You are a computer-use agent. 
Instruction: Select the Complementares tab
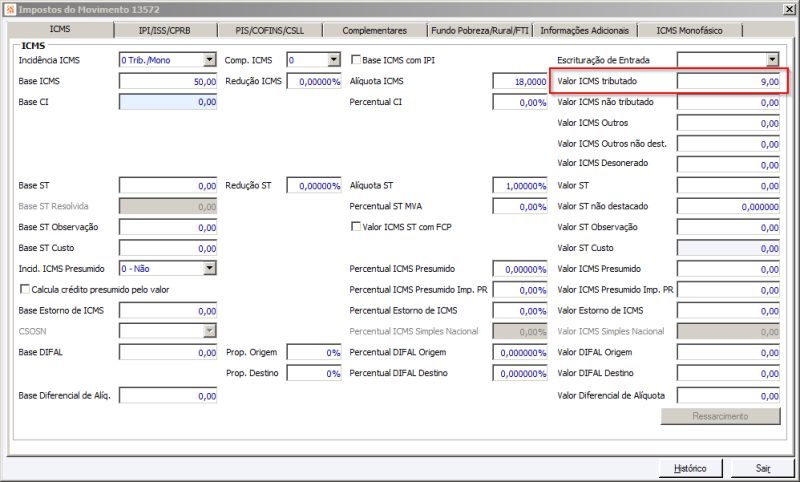click(x=374, y=31)
